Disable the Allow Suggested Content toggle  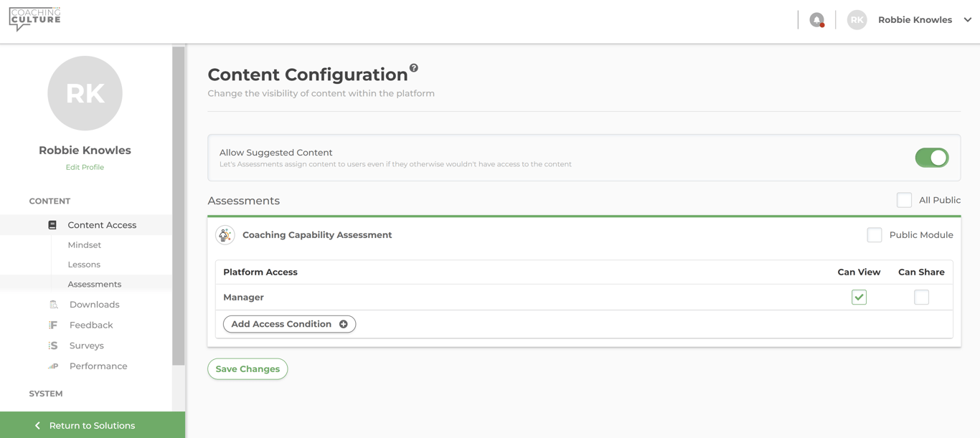pos(931,158)
